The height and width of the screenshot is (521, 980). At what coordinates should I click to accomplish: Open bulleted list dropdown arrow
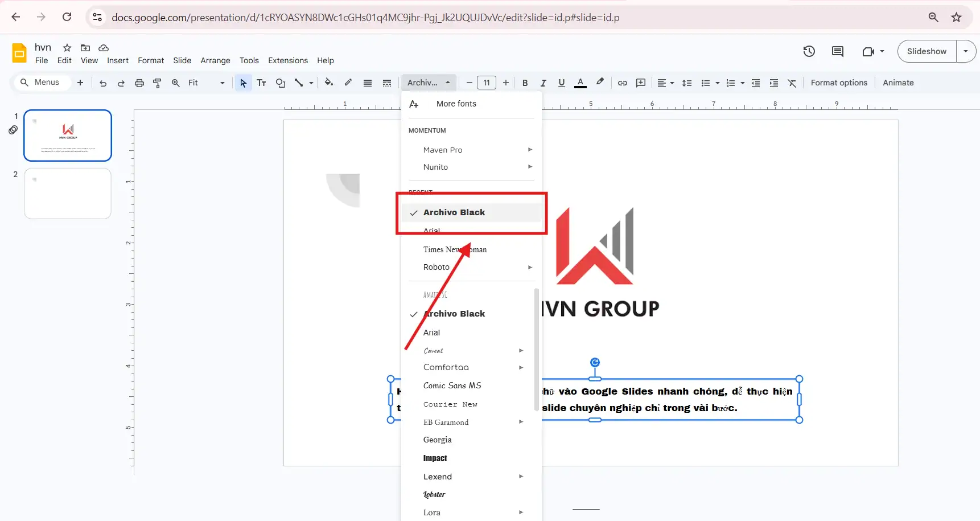point(718,83)
